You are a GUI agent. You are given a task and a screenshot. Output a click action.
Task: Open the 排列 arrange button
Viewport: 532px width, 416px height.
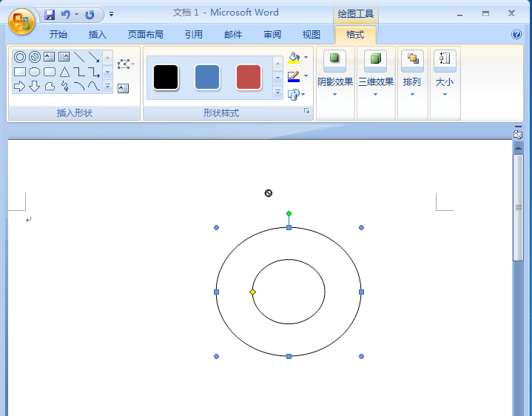pyautogui.click(x=412, y=81)
